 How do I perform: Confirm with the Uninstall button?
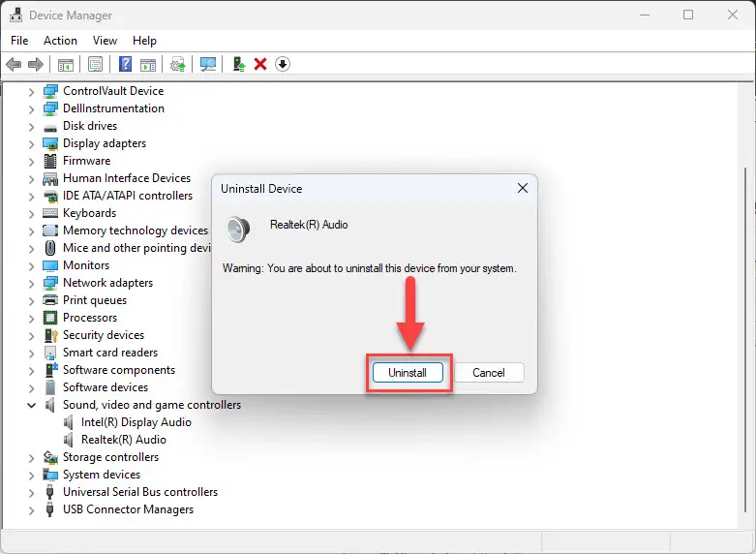click(x=408, y=373)
